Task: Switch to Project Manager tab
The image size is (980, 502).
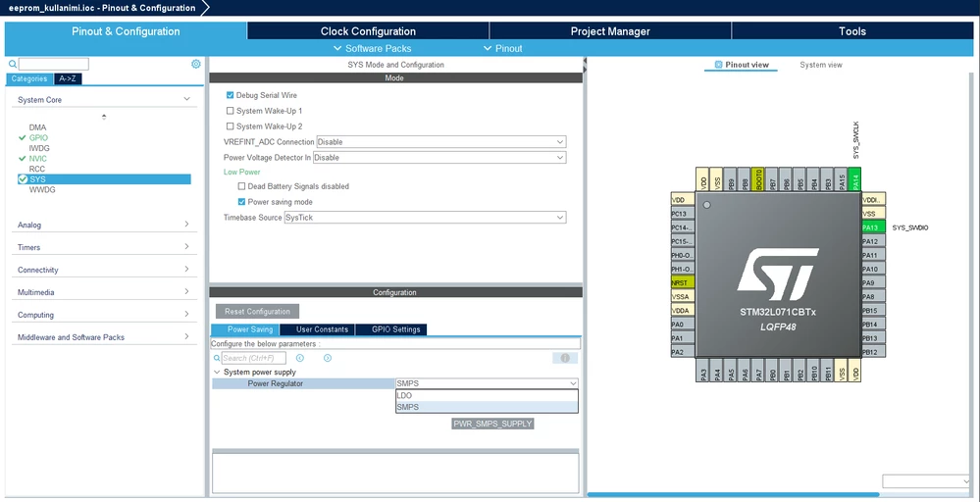Action: pos(610,31)
